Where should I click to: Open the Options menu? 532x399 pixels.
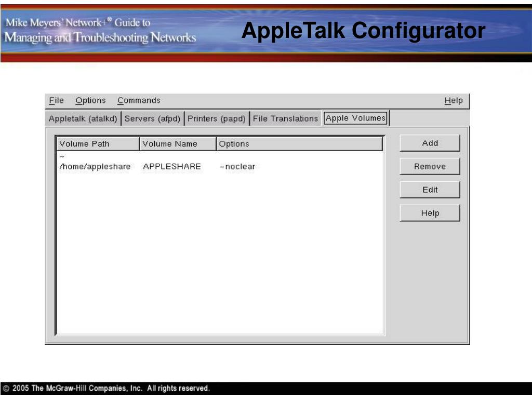(90, 101)
